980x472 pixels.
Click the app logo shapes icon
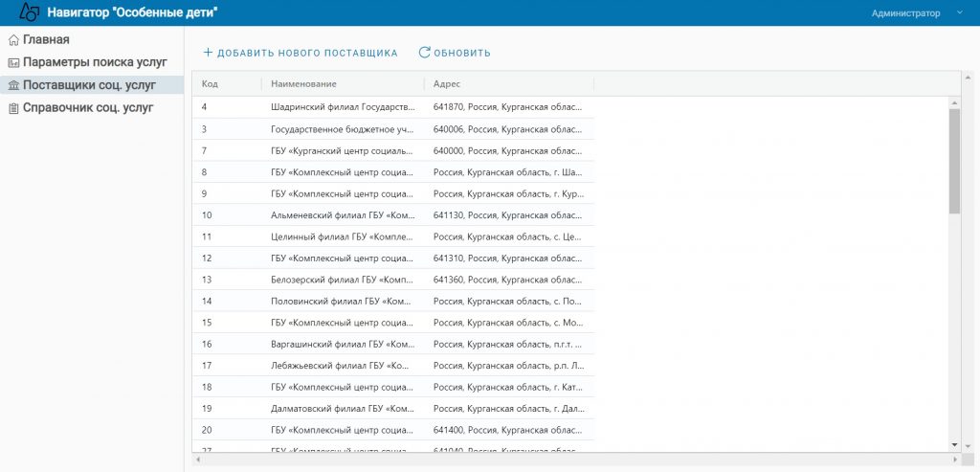30,11
